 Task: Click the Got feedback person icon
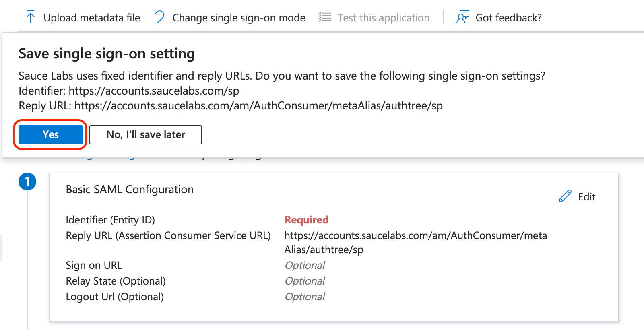[462, 17]
